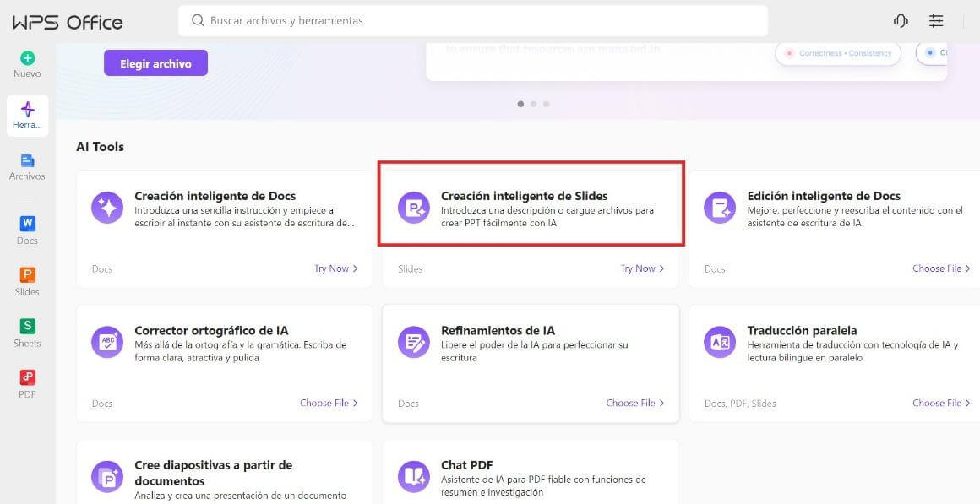Viewport: 980px width, 504px height.
Task: Click Choose File on Traducción paralela
Action: pyautogui.click(x=942, y=403)
